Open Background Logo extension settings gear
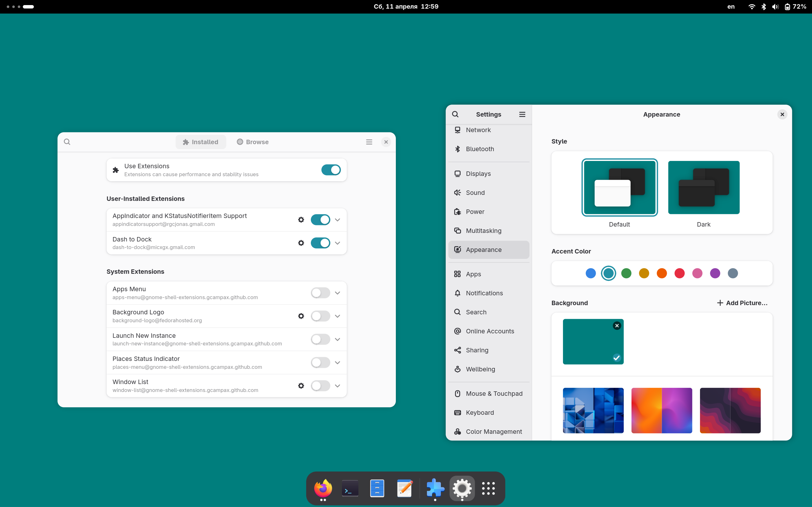The height and width of the screenshot is (507, 812). [x=301, y=316]
